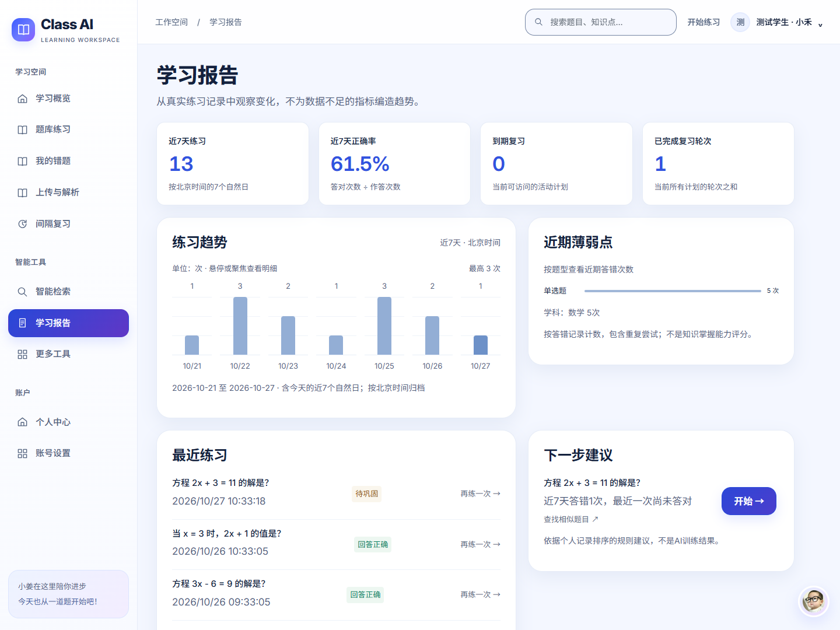Viewport: 840px width, 630px height.
Task: Click the 工作空间 breadcrumb link
Action: coord(171,22)
